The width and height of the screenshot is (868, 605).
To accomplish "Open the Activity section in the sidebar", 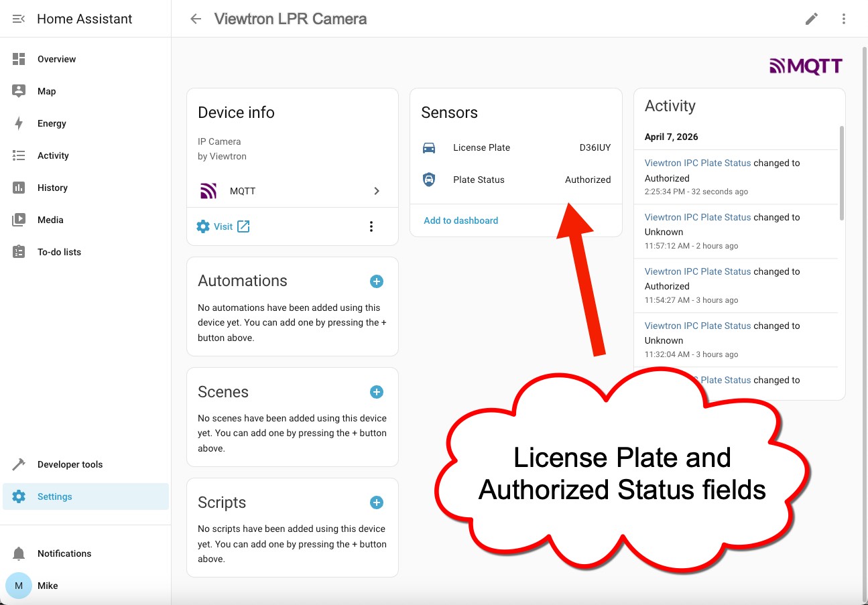I will tap(54, 155).
